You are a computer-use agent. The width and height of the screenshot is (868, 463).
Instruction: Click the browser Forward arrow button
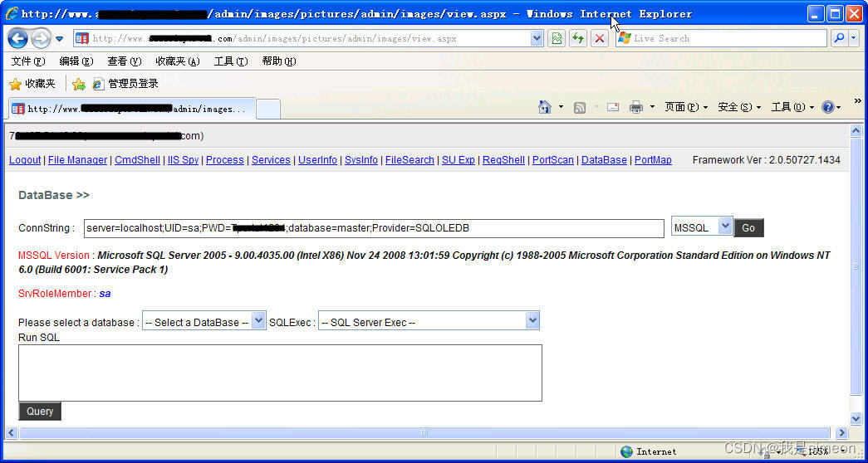(41, 38)
